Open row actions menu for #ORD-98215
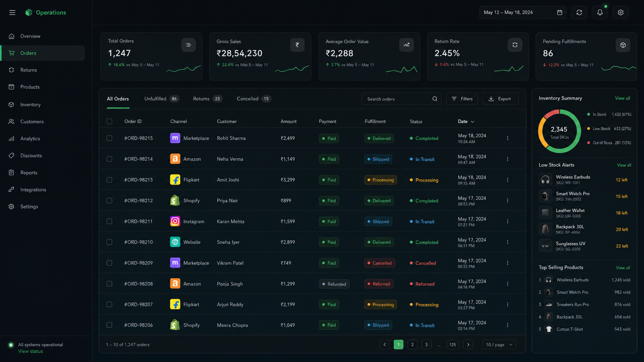The height and width of the screenshot is (362, 644). (x=508, y=138)
